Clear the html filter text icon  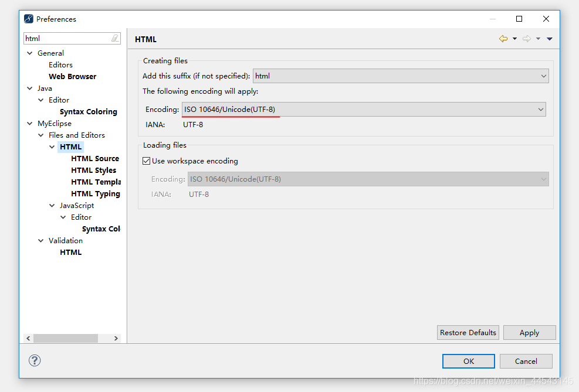(115, 38)
